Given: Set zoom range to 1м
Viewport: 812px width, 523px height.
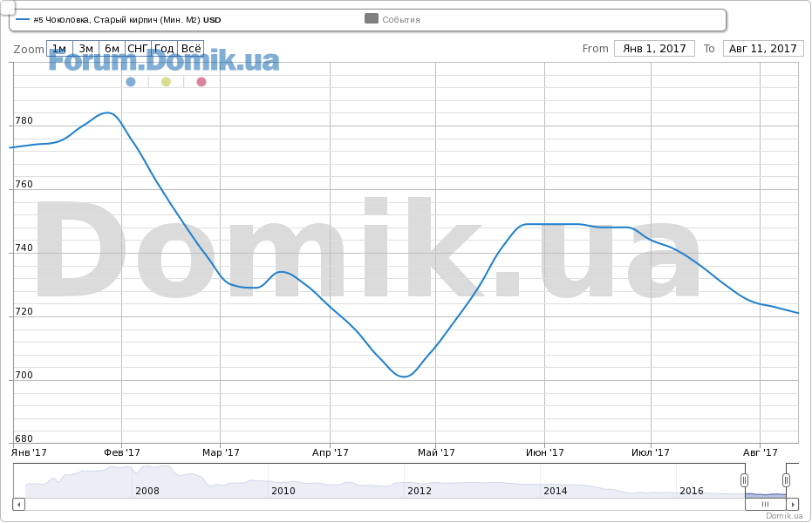Looking at the screenshot, I should coord(59,49).
